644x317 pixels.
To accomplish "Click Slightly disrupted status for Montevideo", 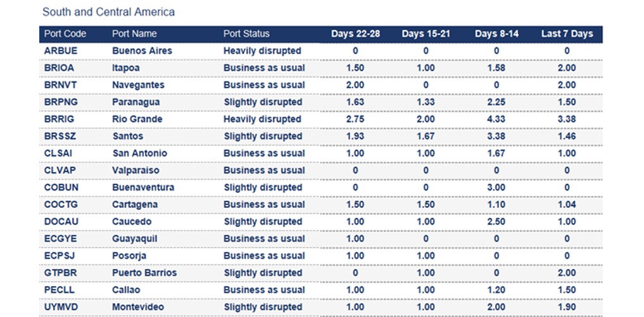I will pos(263,307).
